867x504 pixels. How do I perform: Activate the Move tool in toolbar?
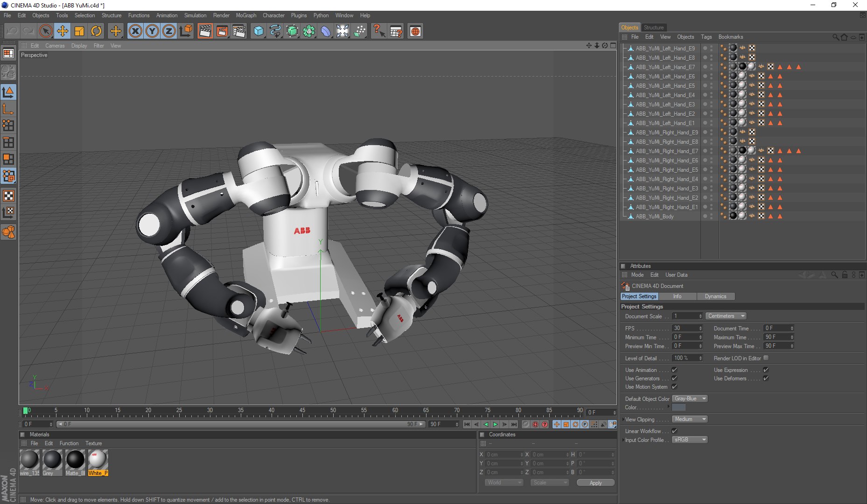[x=62, y=31]
